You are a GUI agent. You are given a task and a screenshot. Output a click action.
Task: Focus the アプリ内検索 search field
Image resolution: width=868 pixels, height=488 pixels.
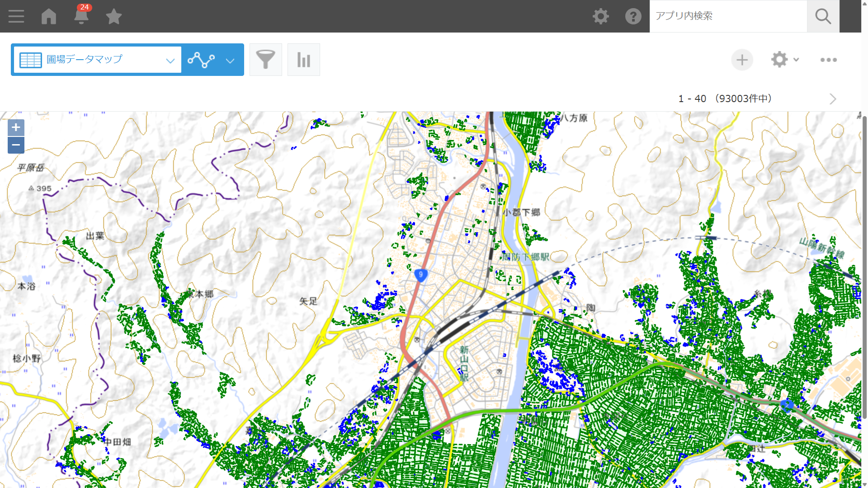pos(728,16)
